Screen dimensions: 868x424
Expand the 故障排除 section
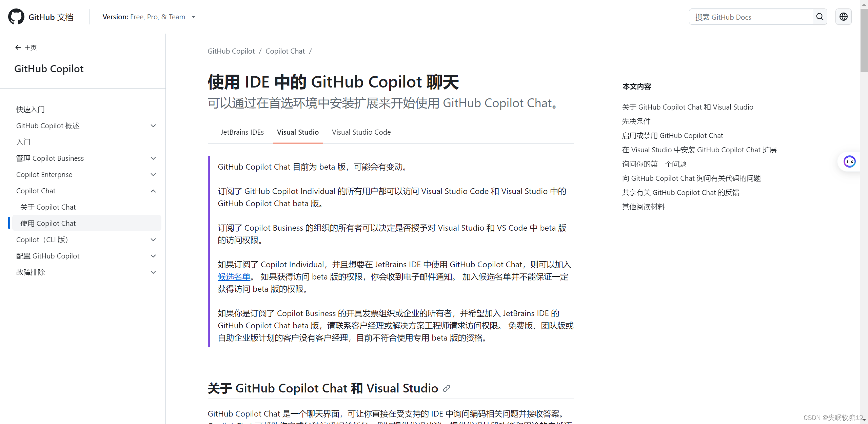point(153,272)
